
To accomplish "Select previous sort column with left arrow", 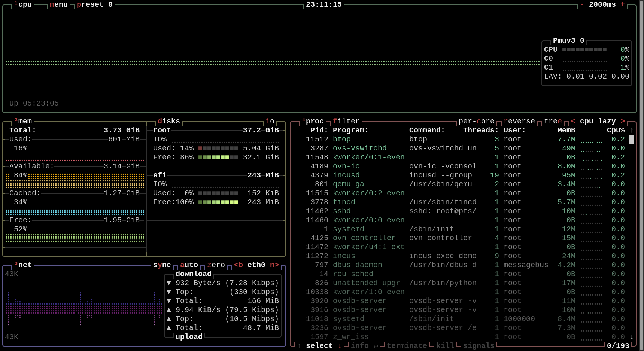I will (573, 121).
